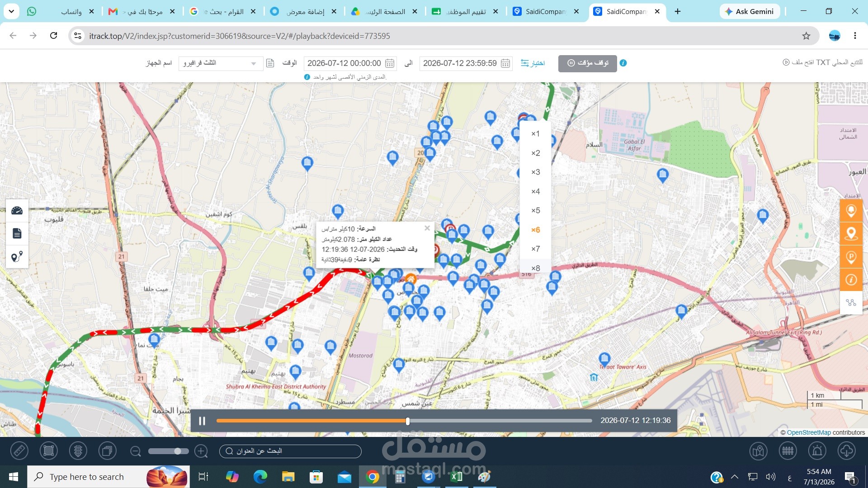Open File Explorer from the taskbar
The image size is (868, 488).
(288, 477)
